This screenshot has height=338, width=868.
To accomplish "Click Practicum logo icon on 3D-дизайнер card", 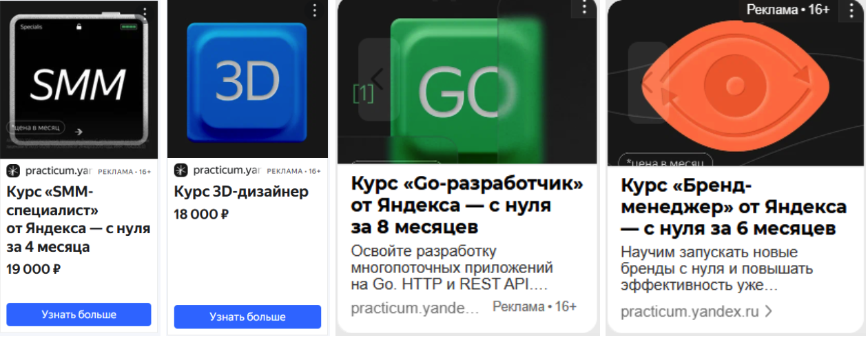I will coord(181,170).
